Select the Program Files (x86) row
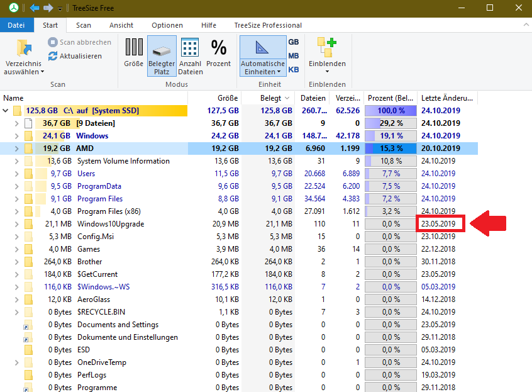 (x=239, y=211)
